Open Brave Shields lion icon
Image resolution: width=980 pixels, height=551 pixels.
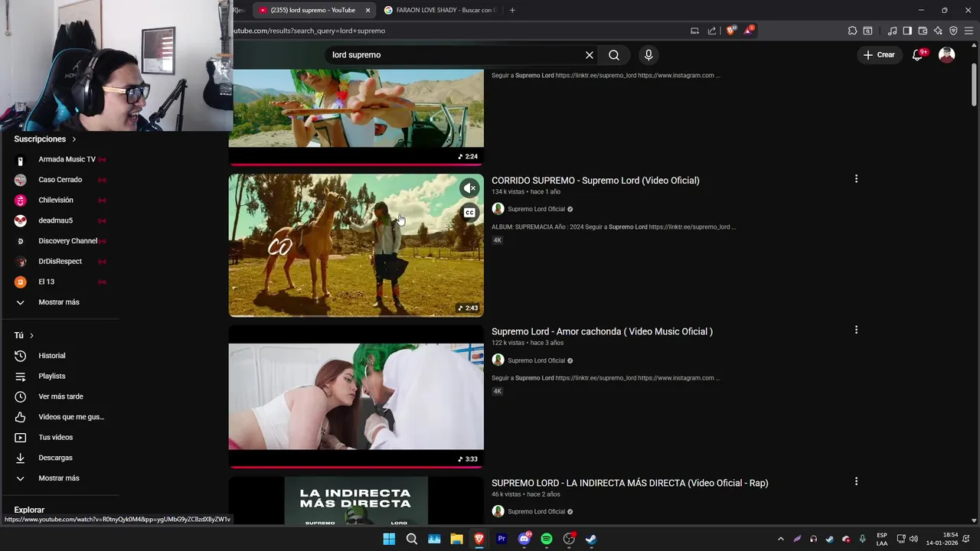730,31
